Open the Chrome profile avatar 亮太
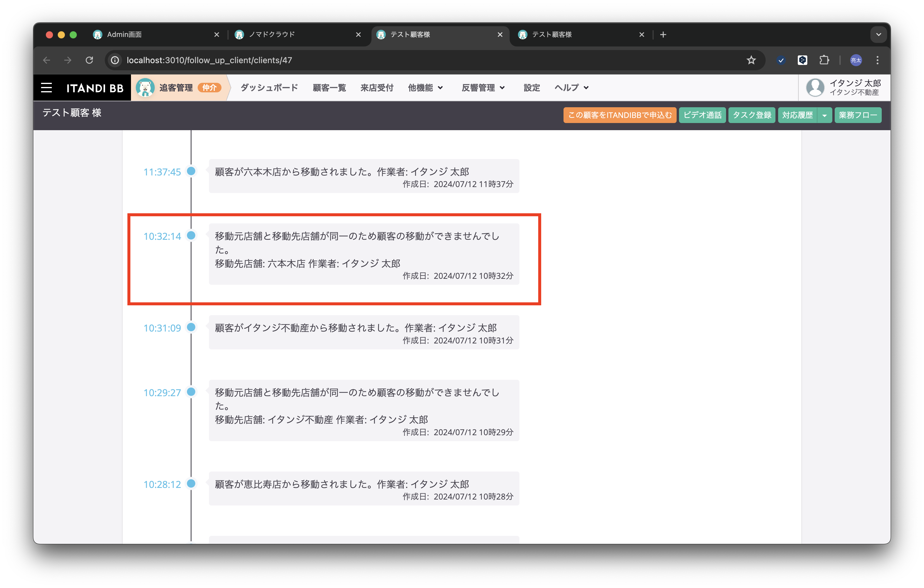The width and height of the screenshot is (924, 588). [x=856, y=60]
